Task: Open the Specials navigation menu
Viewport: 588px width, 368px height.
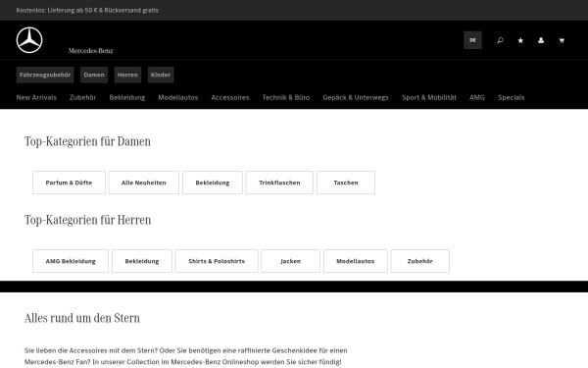Action: click(512, 97)
